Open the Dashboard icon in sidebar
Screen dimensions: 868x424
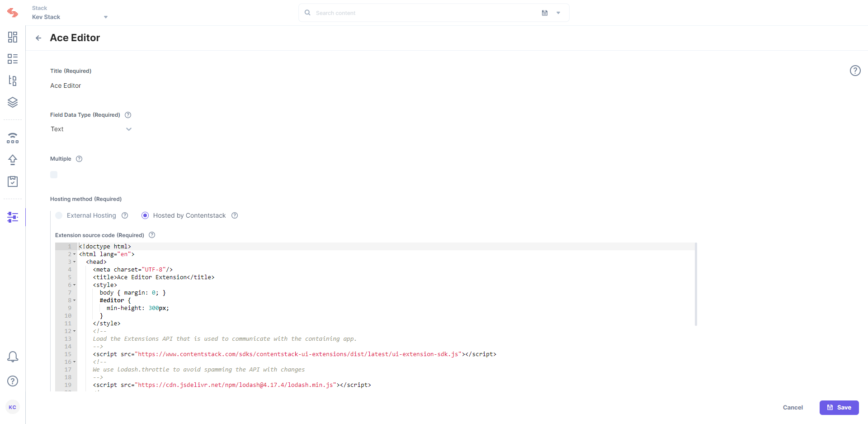click(13, 37)
